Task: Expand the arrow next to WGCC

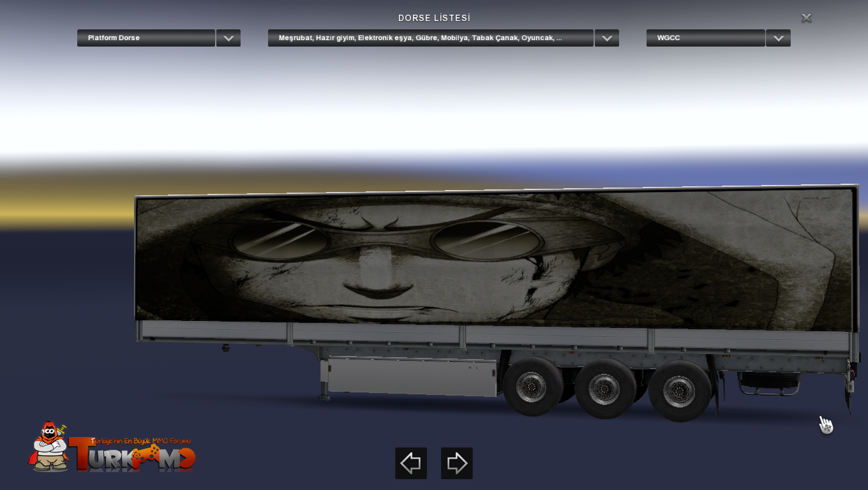Action: click(x=779, y=38)
